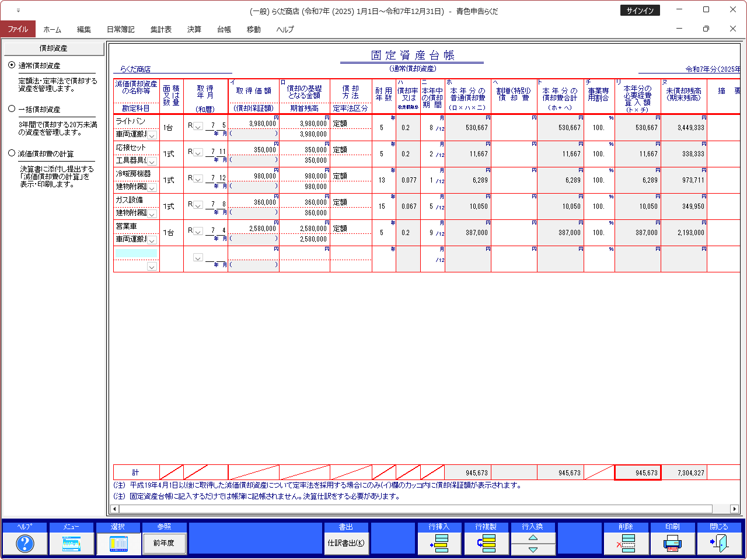Close ledger with 閉じる door icon
This screenshot has width=747, height=560.
click(x=719, y=543)
